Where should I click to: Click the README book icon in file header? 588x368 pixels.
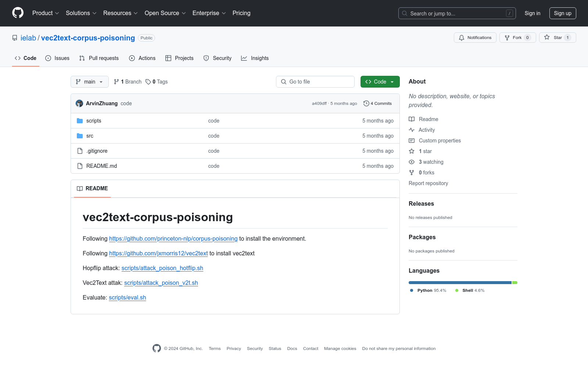point(80,188)
